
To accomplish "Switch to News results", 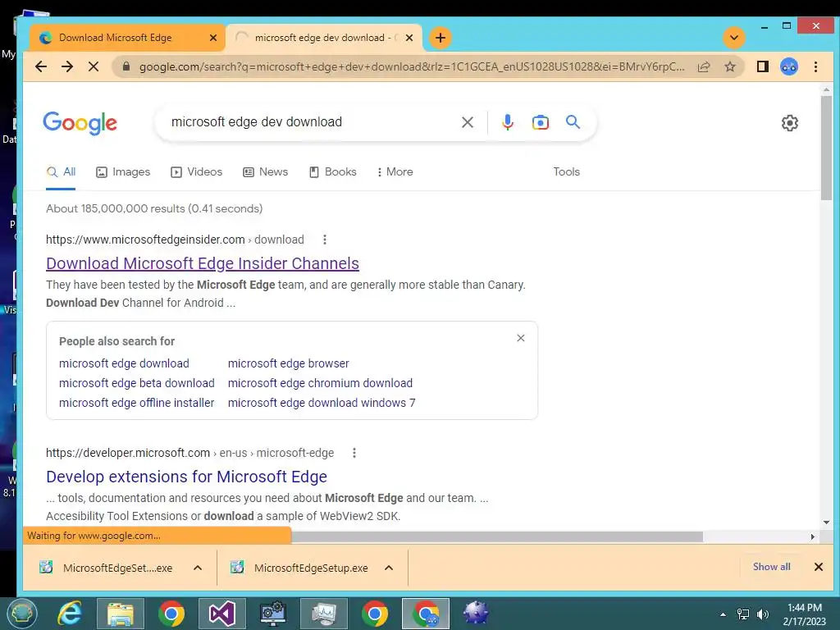I will (x=265, y=172).
